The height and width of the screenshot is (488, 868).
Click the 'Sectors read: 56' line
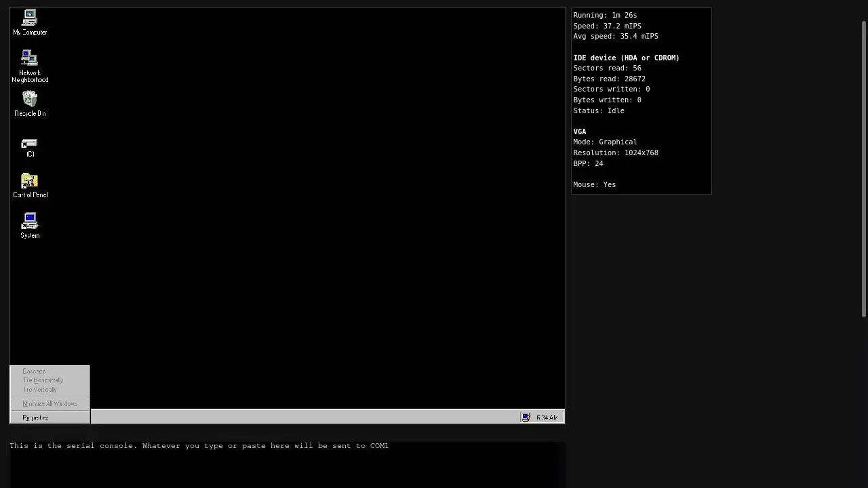coord(607,68)
